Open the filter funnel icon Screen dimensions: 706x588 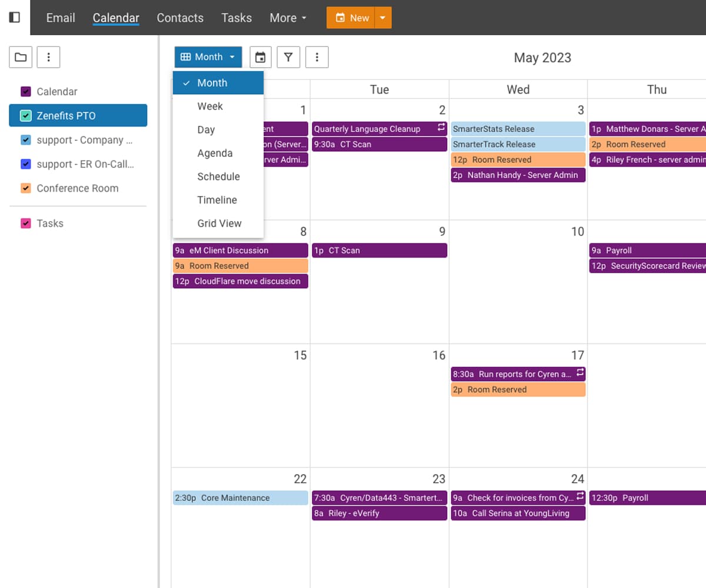point(288,57)
